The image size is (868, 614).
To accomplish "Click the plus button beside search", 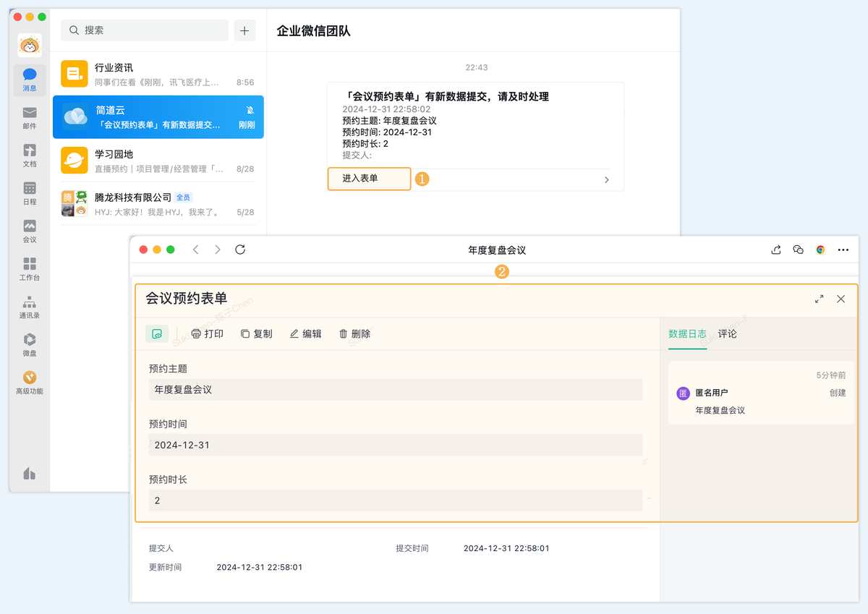I will coord(244,30).
